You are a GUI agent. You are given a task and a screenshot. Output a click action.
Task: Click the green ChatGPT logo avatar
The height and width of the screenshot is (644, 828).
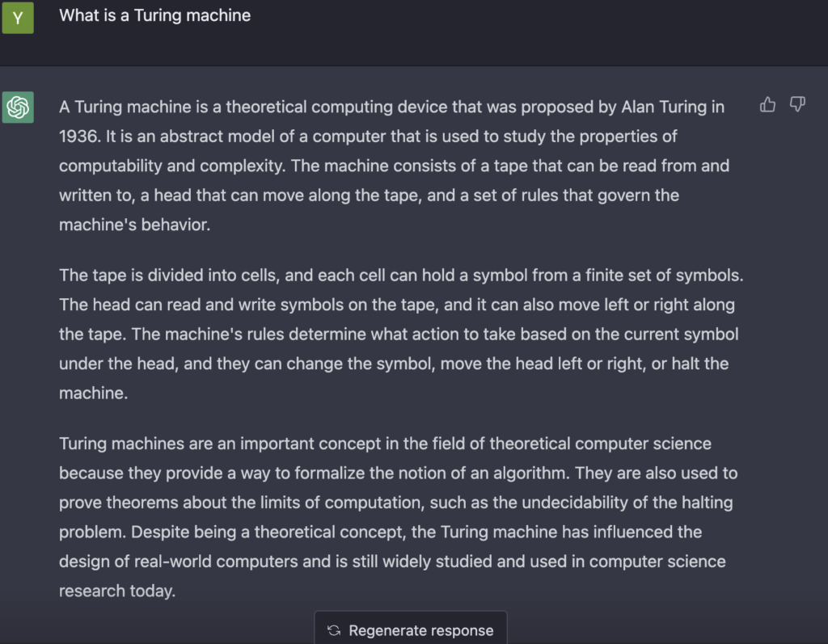(18, 107)
